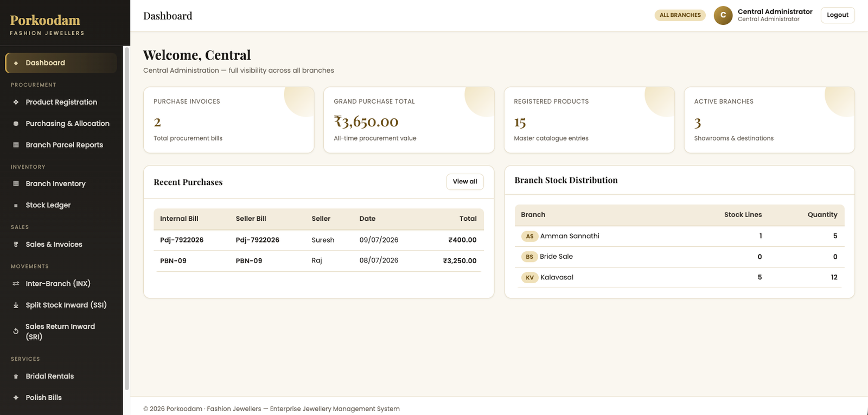
Task: Open Sales Return Inward (SRI)
Action: pos(61,331)
